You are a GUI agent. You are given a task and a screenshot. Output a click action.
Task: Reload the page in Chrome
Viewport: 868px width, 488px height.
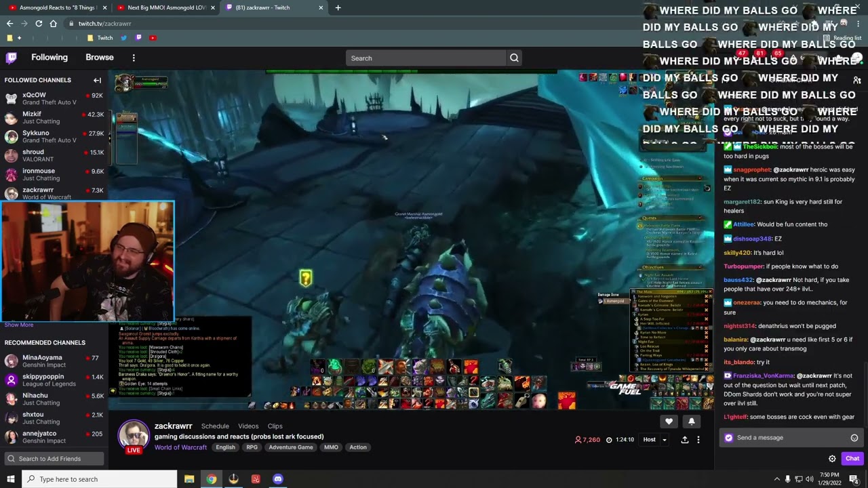click(x=39, y=23)
